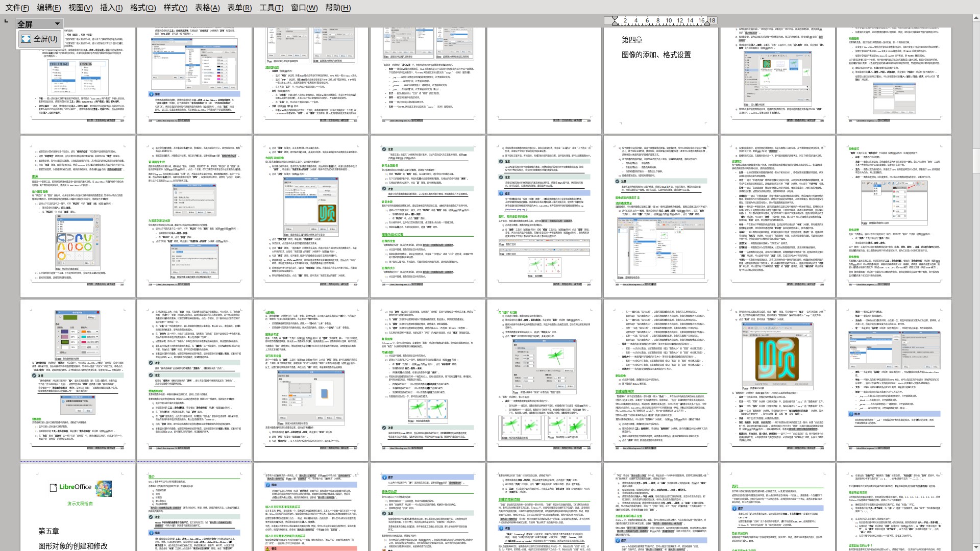980x551 pixels.
Task: Click the vertical scrollbar up arrow
Action: (x=976, y=18)
